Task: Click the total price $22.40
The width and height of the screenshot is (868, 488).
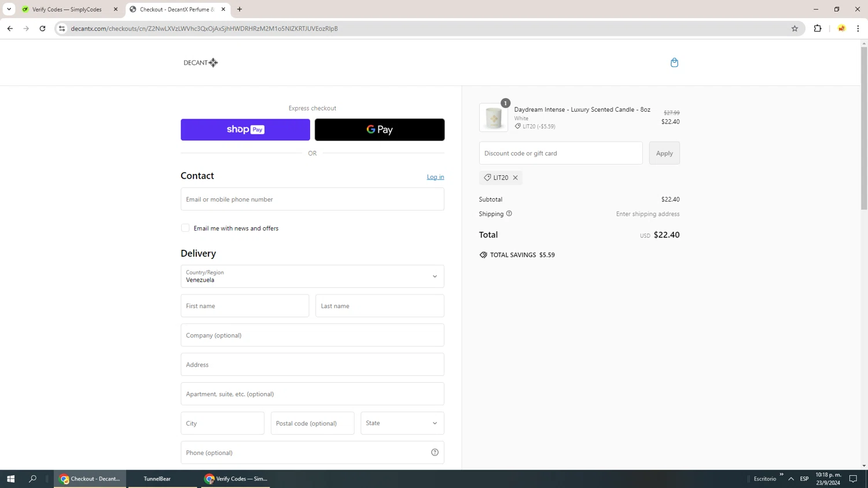Action: [667, 235]
